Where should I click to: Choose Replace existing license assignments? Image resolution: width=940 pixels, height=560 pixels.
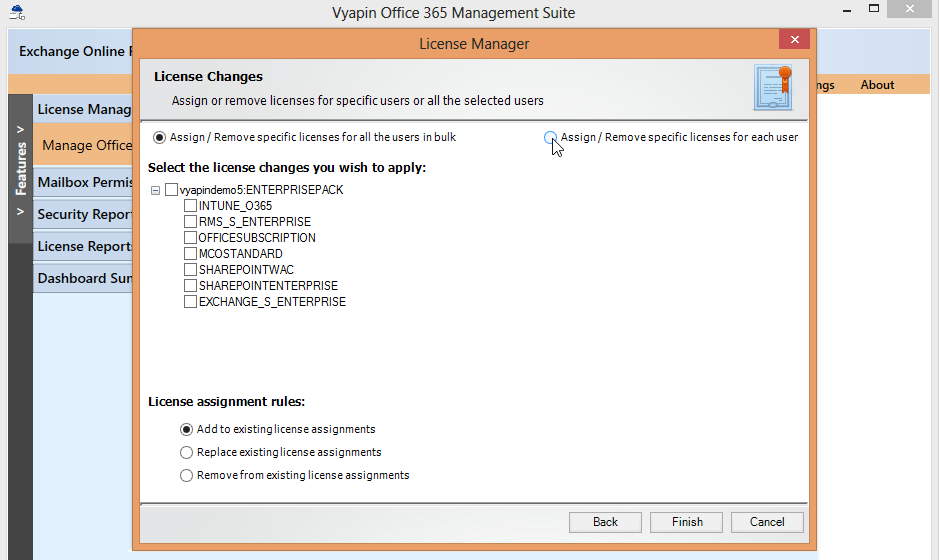tap(186, 452)
